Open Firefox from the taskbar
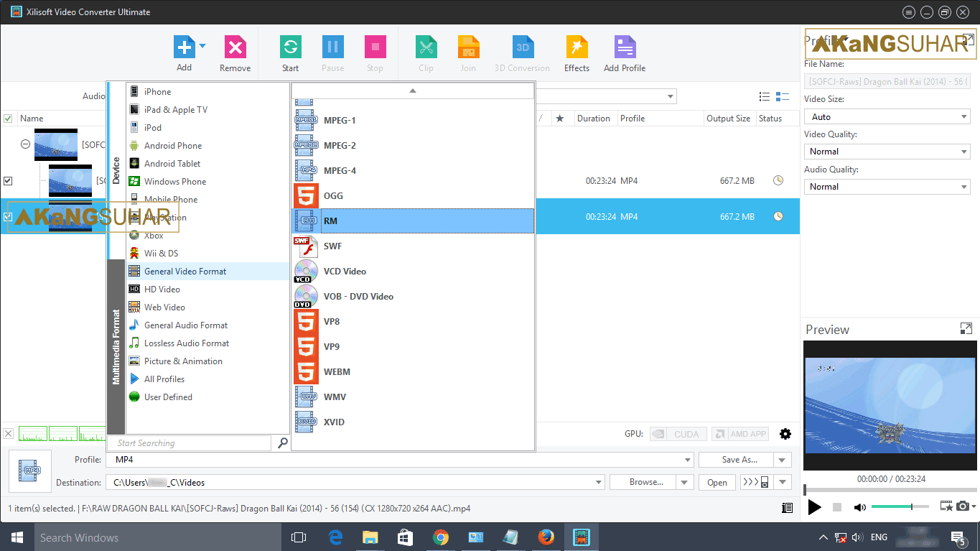980x551 pixels. (x=546, y=537)
